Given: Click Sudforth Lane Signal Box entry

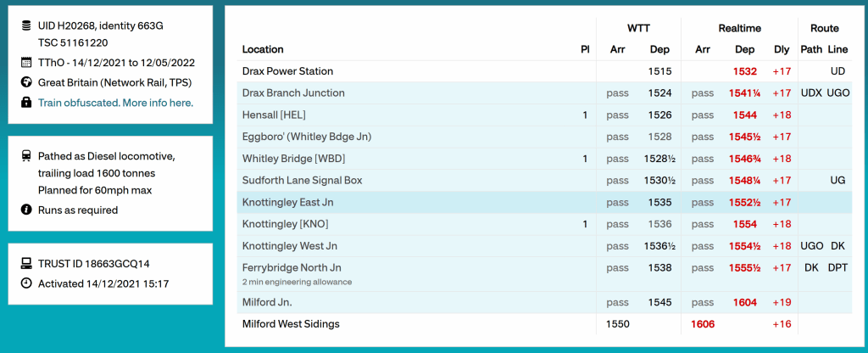Looking at the screenshot, I should [302, 180].
